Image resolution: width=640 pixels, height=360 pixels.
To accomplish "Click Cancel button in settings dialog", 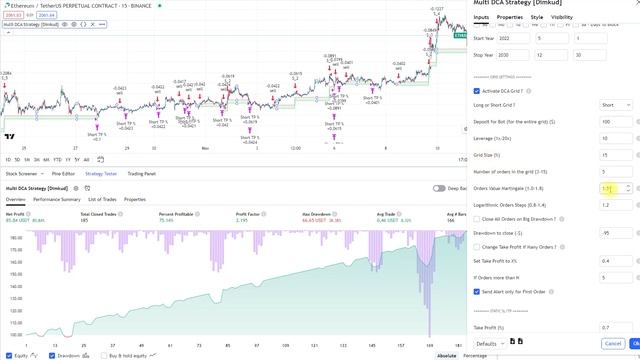I will [613, 344].
